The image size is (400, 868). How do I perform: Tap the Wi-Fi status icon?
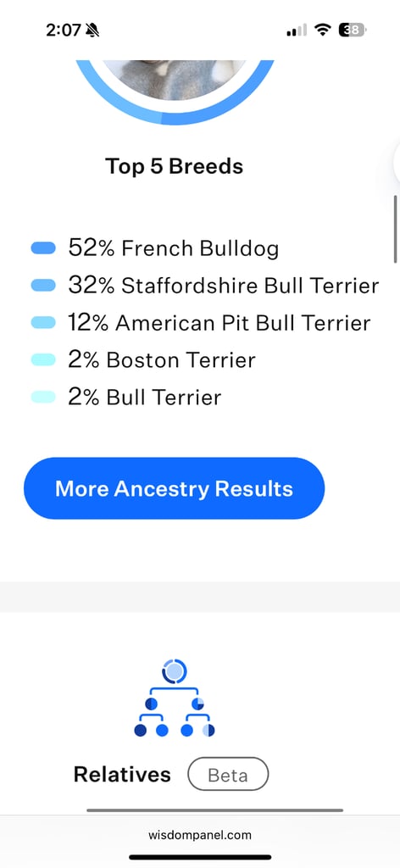click(x=322, y=30)
